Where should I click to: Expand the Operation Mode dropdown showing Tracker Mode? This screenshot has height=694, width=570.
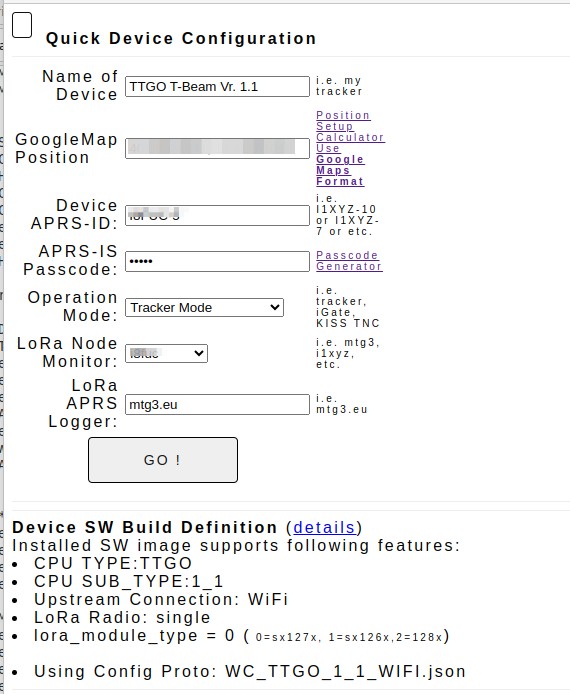click(x=204, y=307)
